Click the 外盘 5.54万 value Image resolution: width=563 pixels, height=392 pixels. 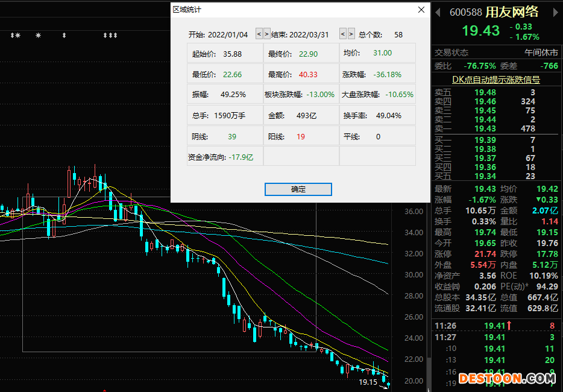[x=483, y=265]
